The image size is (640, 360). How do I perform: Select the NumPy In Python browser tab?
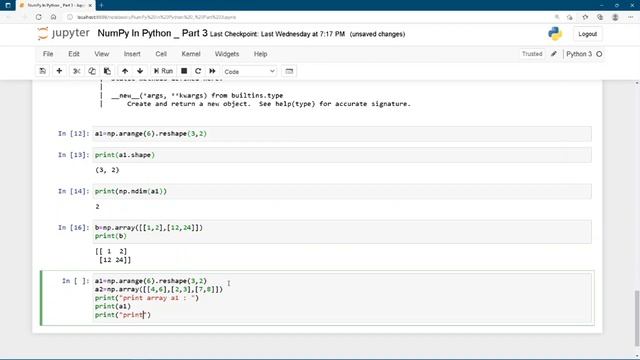pyautogui.click(x=56, y=5)
